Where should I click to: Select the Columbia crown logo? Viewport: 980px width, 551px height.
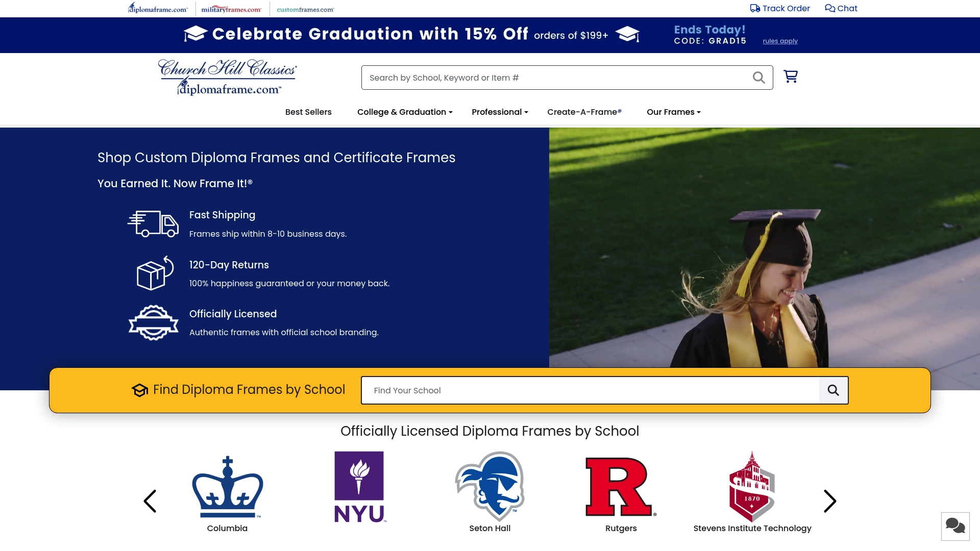[x=227, y=487]
